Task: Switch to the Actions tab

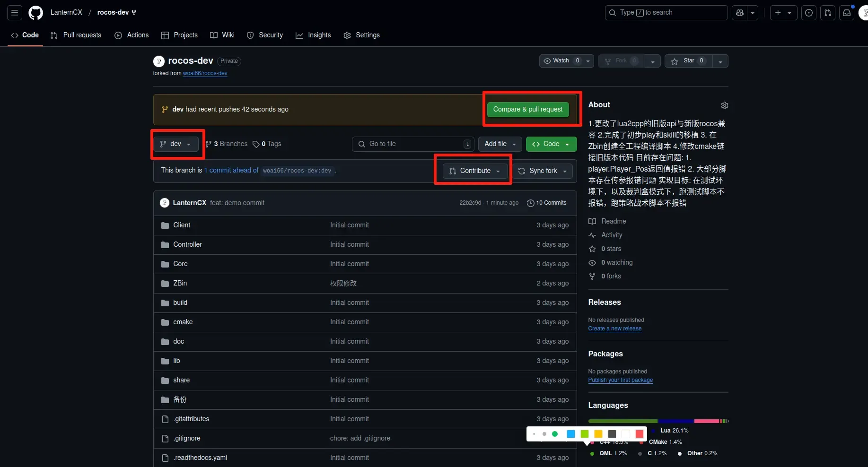Action: (x=132, y=35)
